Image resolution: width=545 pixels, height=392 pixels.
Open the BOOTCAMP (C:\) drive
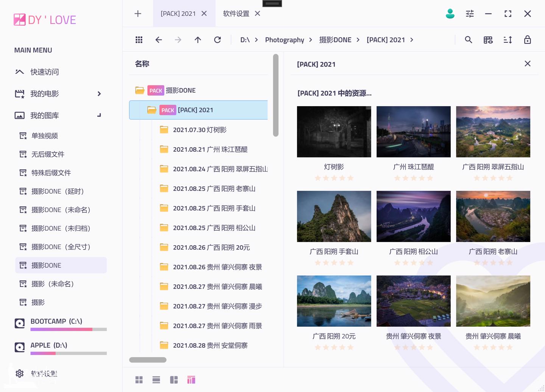pos(56,321)
